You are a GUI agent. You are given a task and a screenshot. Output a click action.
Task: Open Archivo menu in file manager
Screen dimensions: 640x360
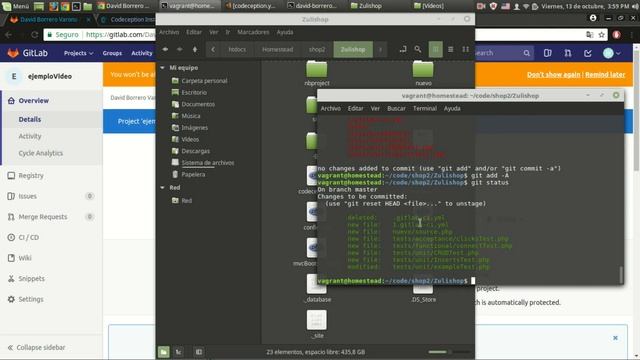tap(169, 32)
